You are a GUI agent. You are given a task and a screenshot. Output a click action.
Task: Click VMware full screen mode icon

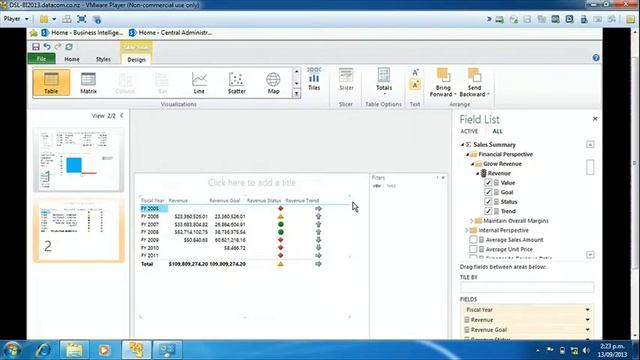(x=82, y=19)
